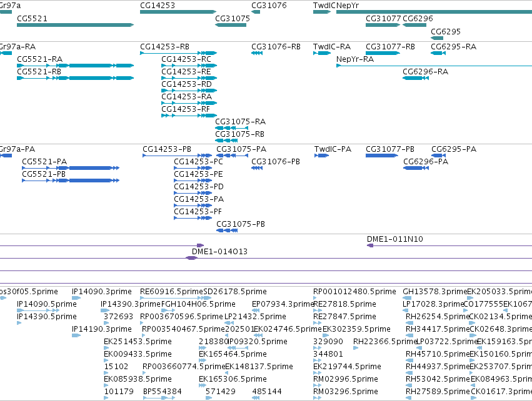The image size is (532, 401).
Task: Open the TwdlC-RA transcript label
Action: [x=332, y=47]
